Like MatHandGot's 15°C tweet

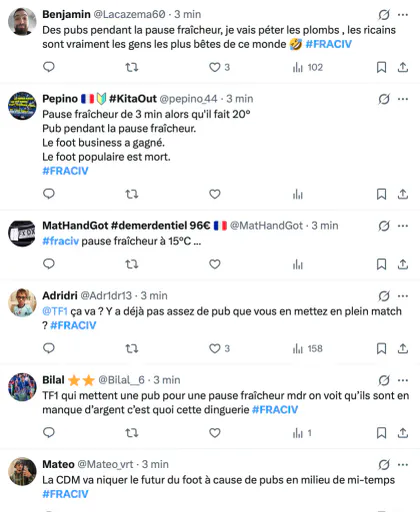[215, 264]
